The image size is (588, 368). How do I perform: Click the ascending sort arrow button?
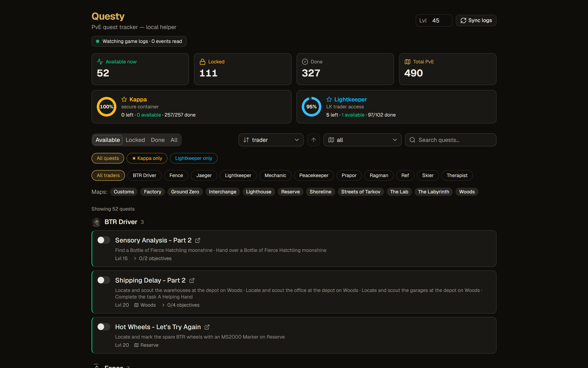[313, 140]
